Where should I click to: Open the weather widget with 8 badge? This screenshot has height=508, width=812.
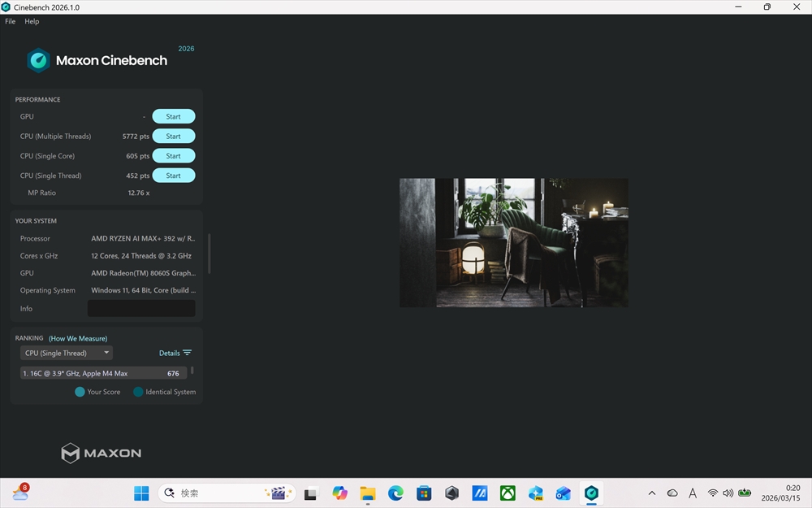21,492
